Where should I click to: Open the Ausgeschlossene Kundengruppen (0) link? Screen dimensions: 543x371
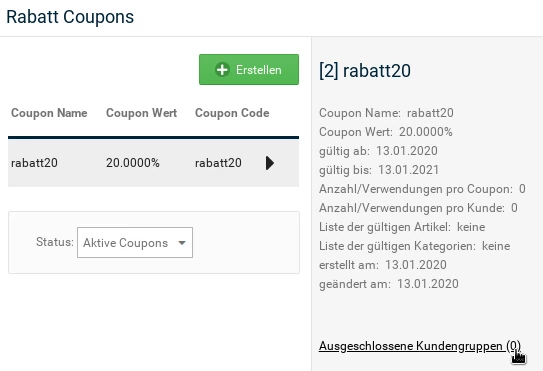pos(420,346)
